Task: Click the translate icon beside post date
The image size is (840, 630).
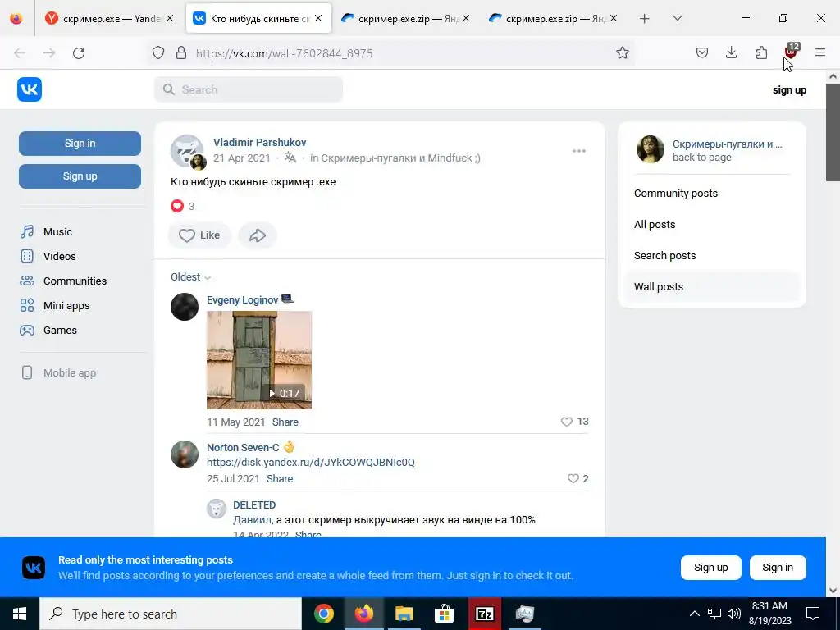Action: 290,157
